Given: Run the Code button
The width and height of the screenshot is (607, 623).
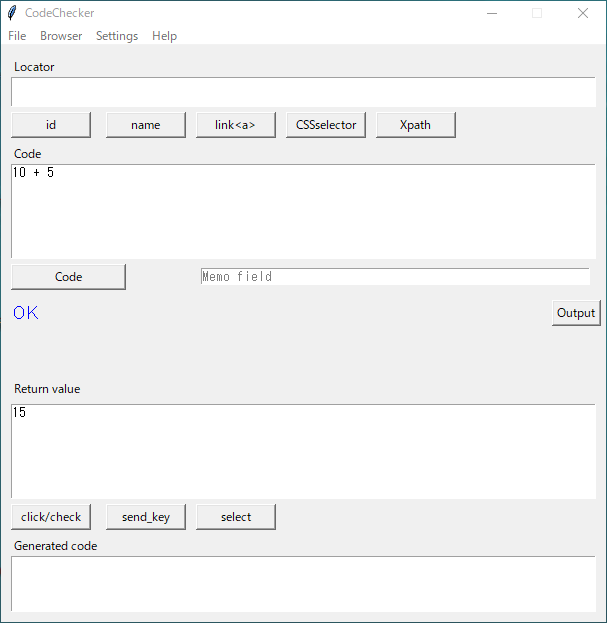Looking at the screenshot, I should 68,277.
